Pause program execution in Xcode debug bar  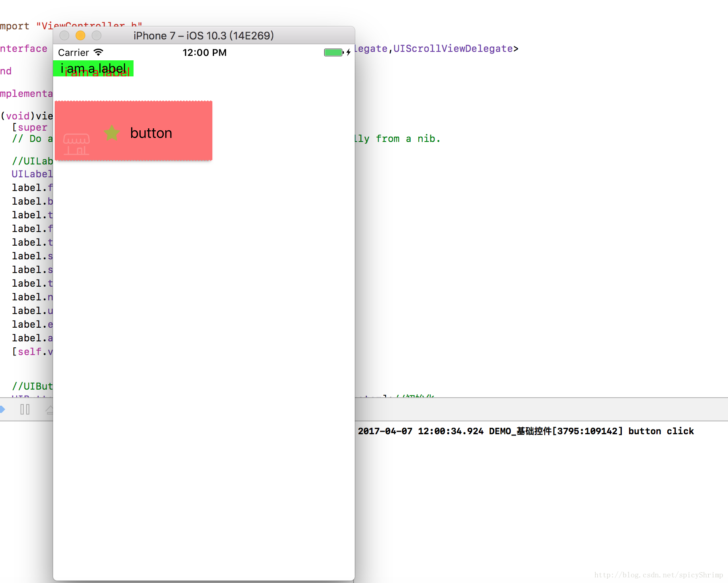point(25,409)
